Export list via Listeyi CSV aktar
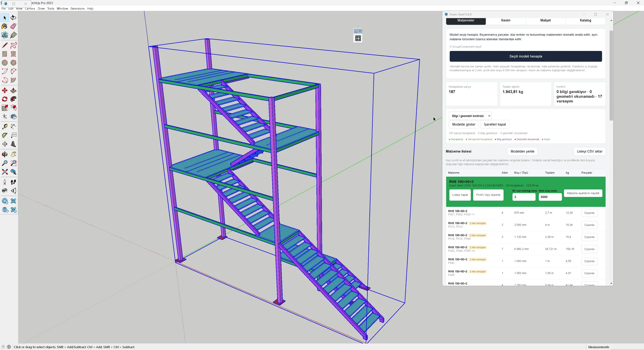 (x=590, y=151)
